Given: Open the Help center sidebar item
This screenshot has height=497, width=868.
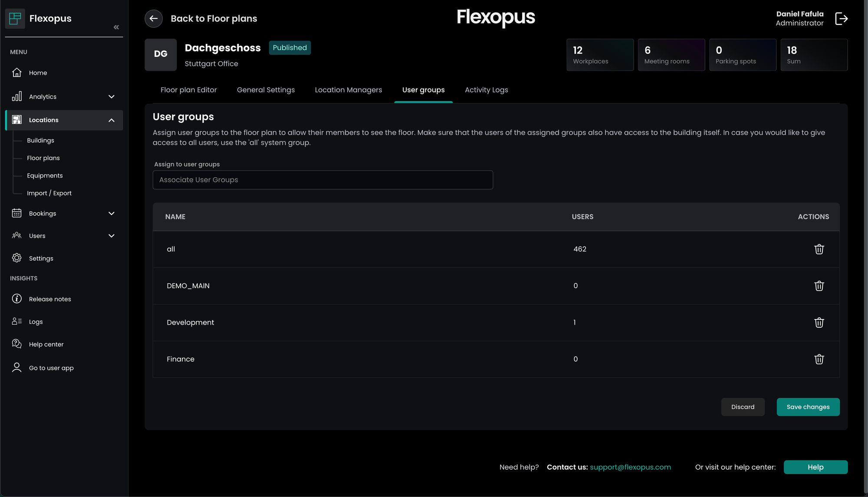Looking at the screenshot, I should tap(46, 344).
